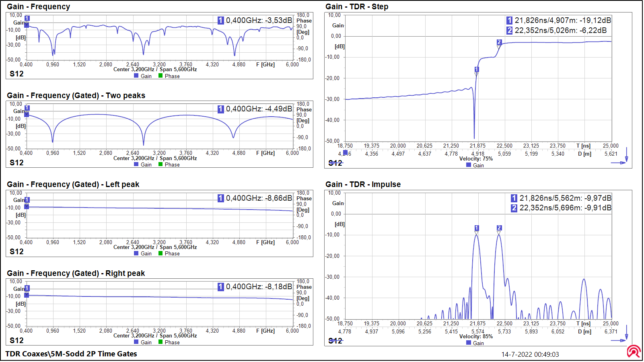644x362 pixels.
Task: Select the S12 label on TDR Step plot
Action: click(335, 163)
